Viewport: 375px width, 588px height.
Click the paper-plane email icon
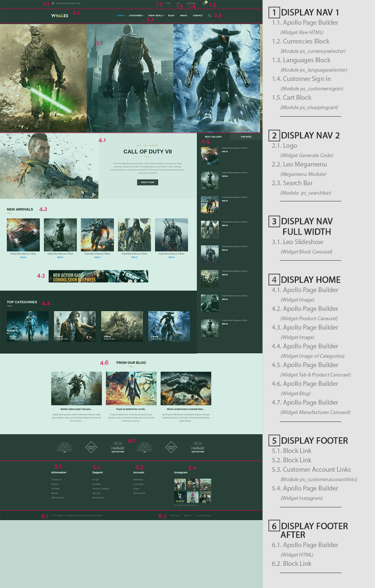click(53, 3)
